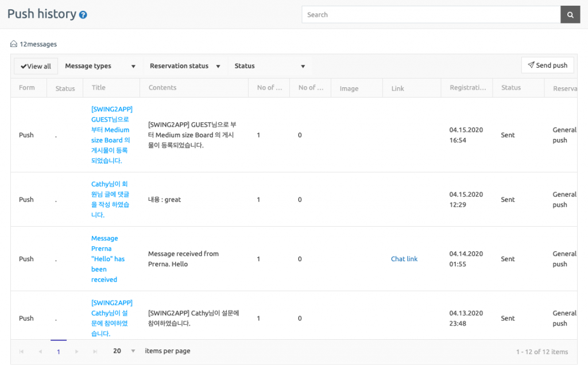Open the Chat link in Prerna's message row
This screenshot has width=588, height=365.
pos(404,258)
